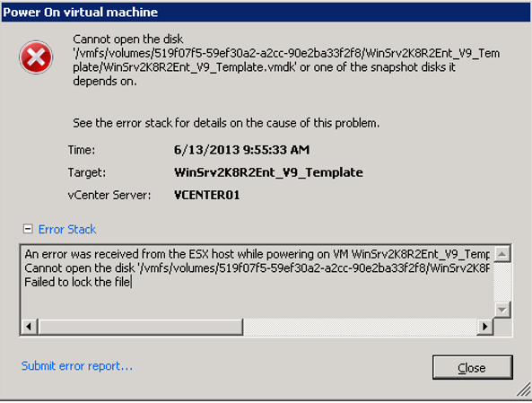Open the Submit error report link
532x403 pixels.
point(77,366)
